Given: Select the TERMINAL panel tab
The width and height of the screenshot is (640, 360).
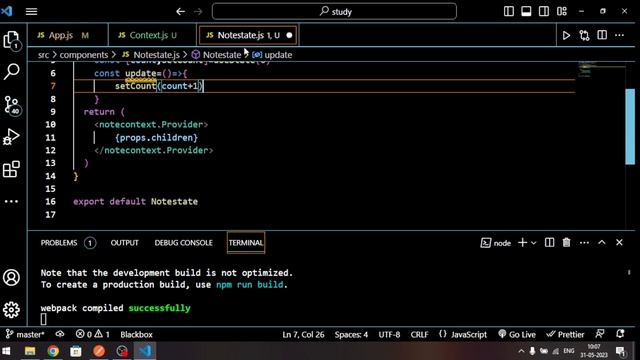Looking at the screenshot, I should pyautogui.click(x=246, y=243).
